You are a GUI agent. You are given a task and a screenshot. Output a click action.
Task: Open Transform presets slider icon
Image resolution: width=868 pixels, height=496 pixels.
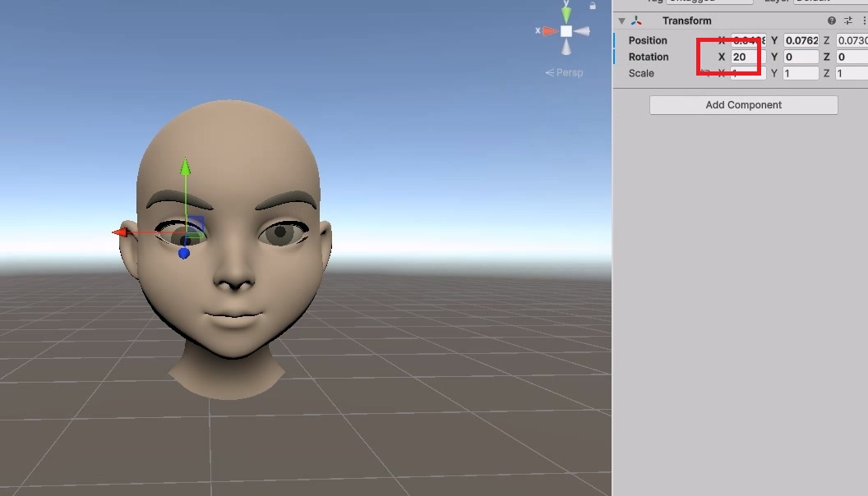tap(848, 21)
